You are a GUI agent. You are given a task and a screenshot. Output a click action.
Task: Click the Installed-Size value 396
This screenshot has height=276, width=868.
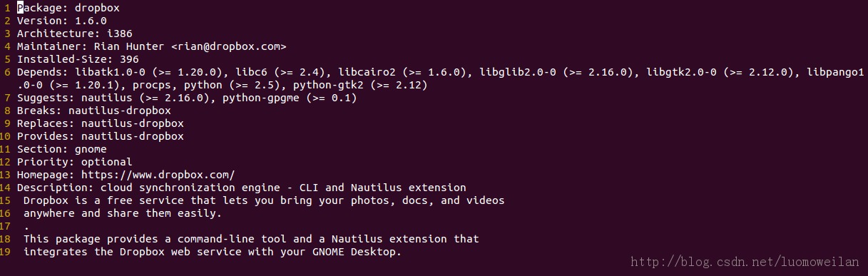129,59
